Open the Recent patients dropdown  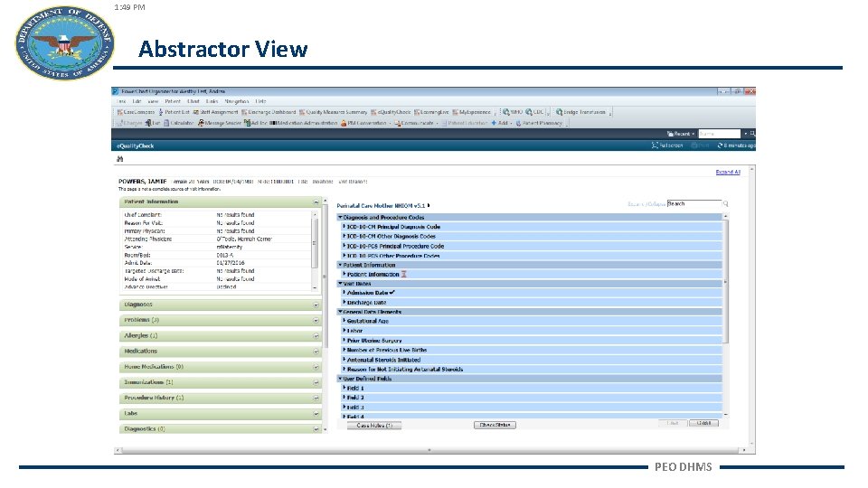[680, 134]
